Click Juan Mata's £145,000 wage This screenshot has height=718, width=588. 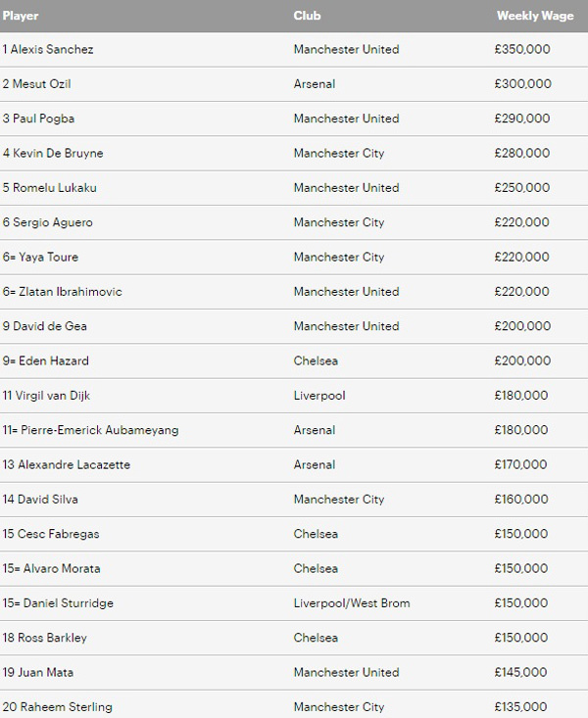[523, 672]
